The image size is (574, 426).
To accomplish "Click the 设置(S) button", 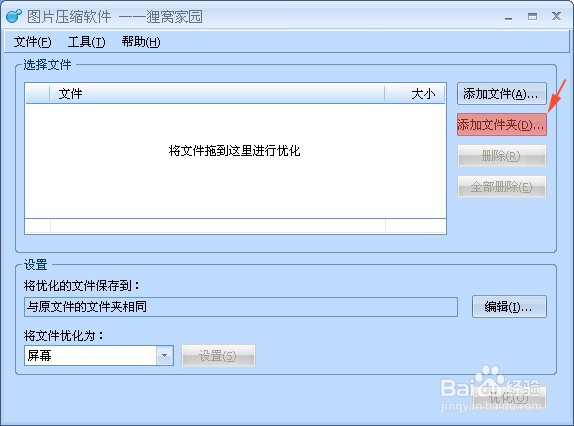I will 218,355.
